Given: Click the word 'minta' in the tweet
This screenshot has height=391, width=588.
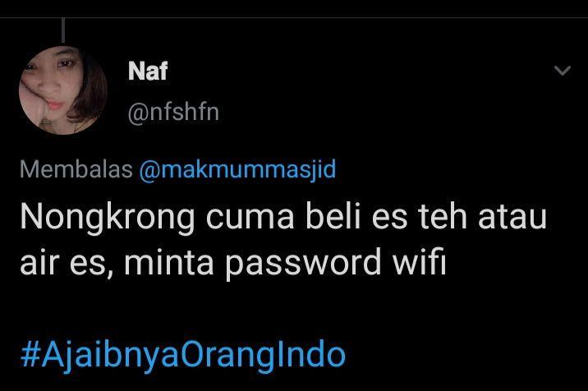Looking at the screenshot, I should tap(169, 262).
